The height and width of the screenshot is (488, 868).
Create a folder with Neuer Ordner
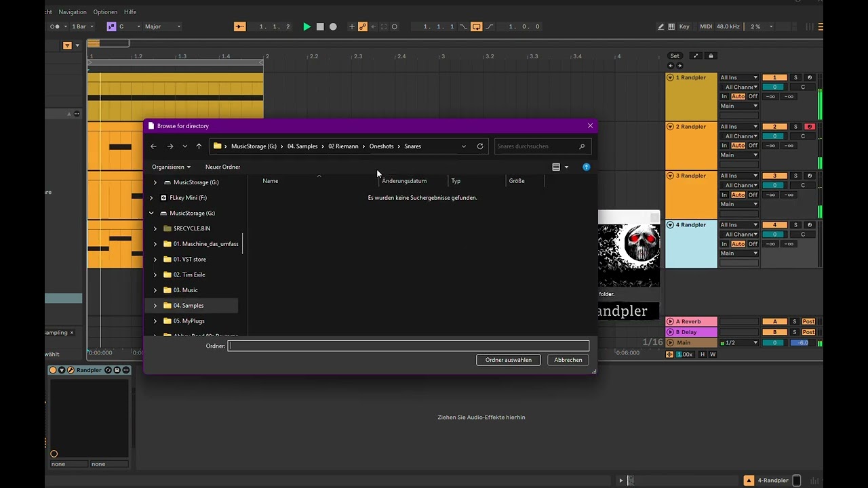point(222,167)
